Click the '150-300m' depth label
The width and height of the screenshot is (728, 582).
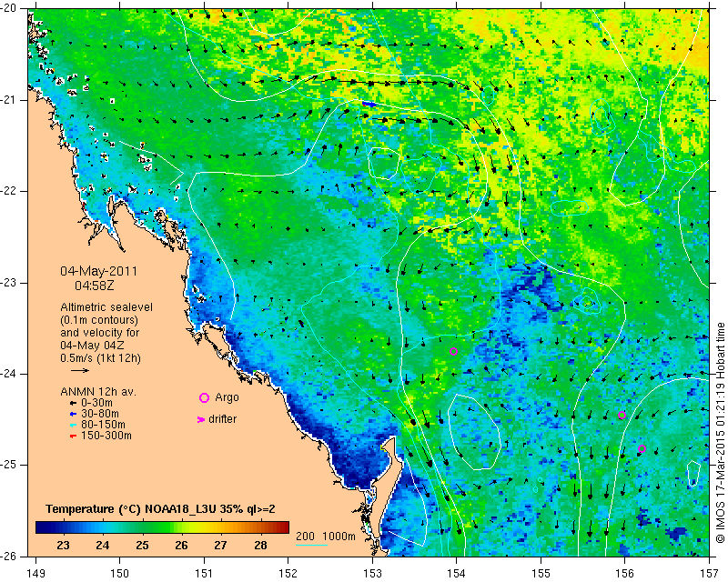pos(106,436)
